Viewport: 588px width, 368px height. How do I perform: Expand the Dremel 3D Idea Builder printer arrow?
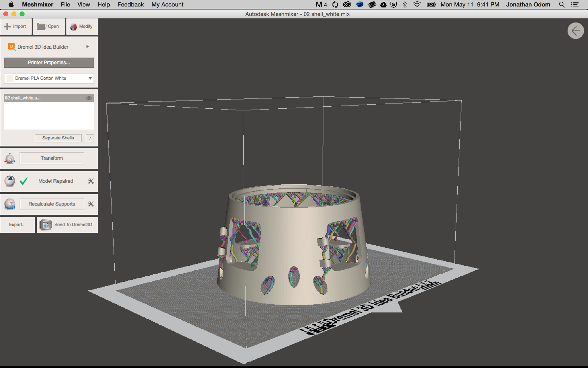coord(88,47)
